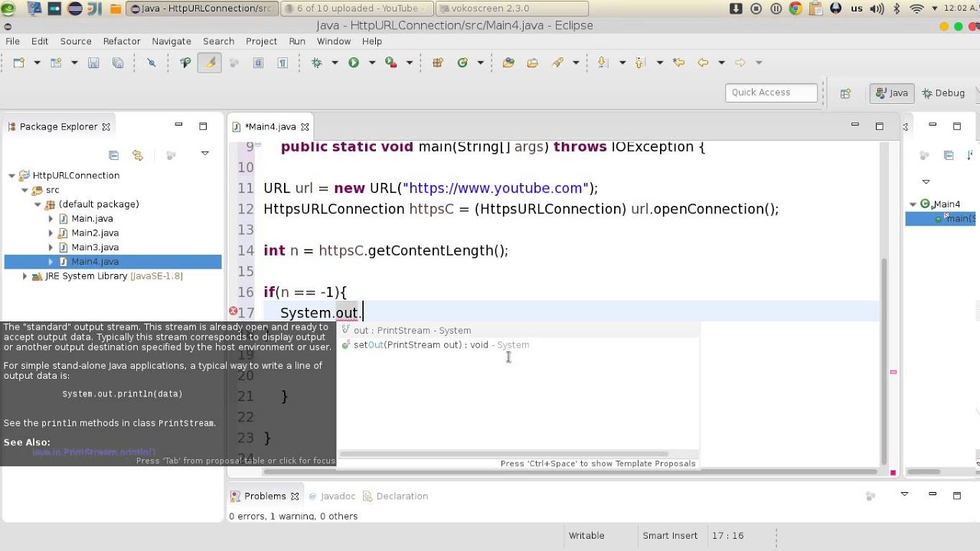This screenshot has height=551, width=980.
Task: Collapse the HttpURLConnection project node
Action: [11, 175]
